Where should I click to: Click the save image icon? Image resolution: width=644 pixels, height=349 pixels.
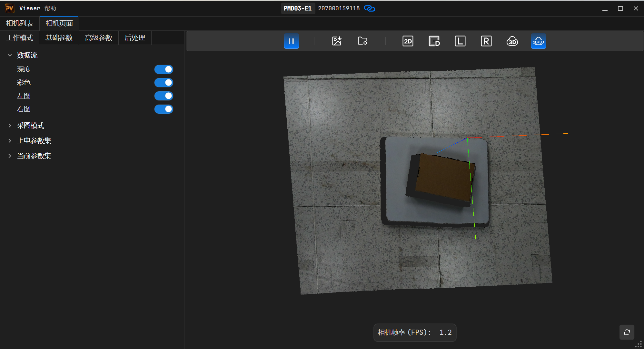pyautogui.click(x=337, y=41)
